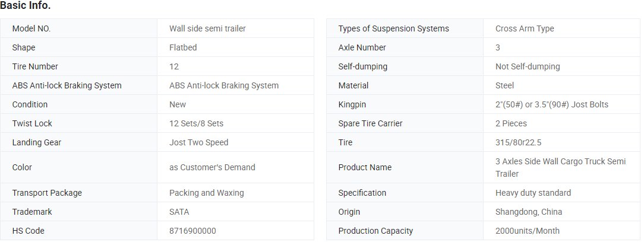Image resolution: width=644 pixels, height=242 pixels.
Task: Click the HS Code 8716900000
Action: point(192,231)
